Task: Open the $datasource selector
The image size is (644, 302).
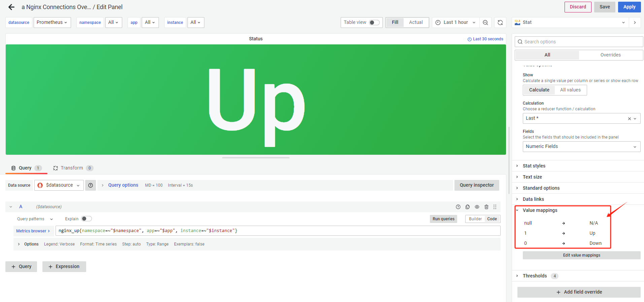Action: (59, 185)
